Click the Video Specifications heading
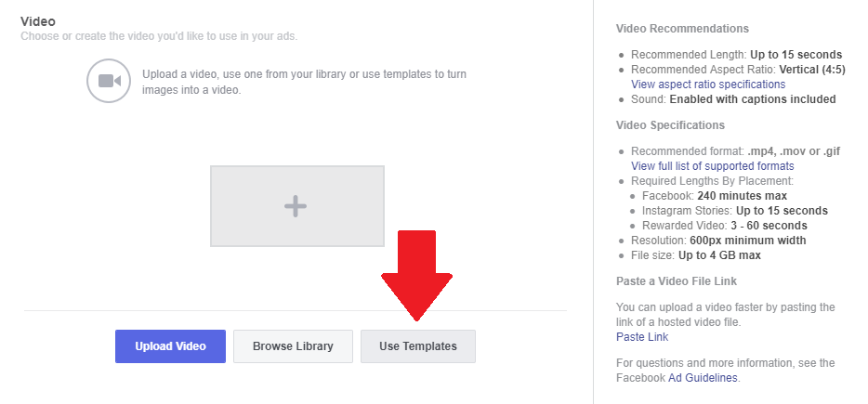The width and height of the screenshot is (868, 404). (670, 125)
